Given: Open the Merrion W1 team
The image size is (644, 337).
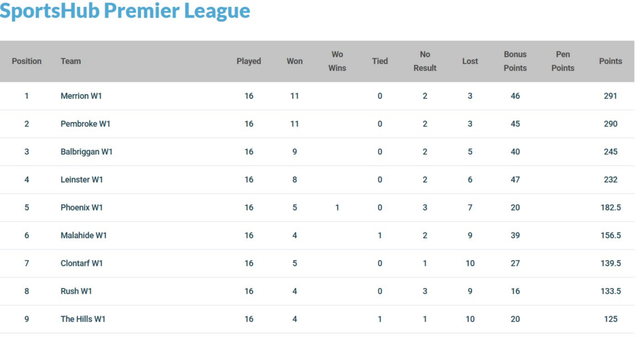Looking at the screenshot, I should click(81, 96).
